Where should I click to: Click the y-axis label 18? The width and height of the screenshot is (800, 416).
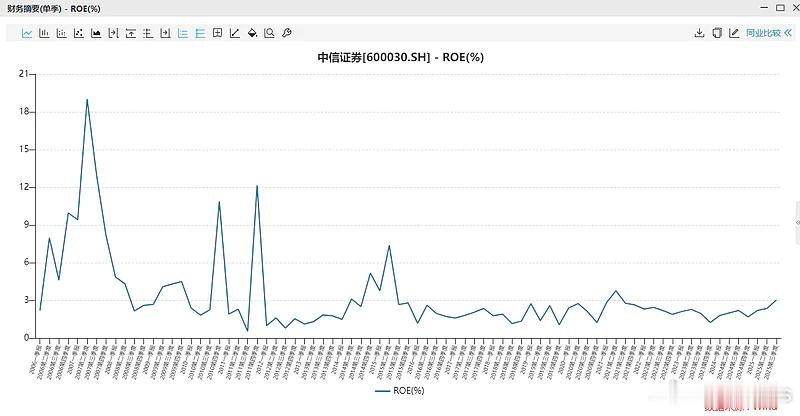click(23, 112)
